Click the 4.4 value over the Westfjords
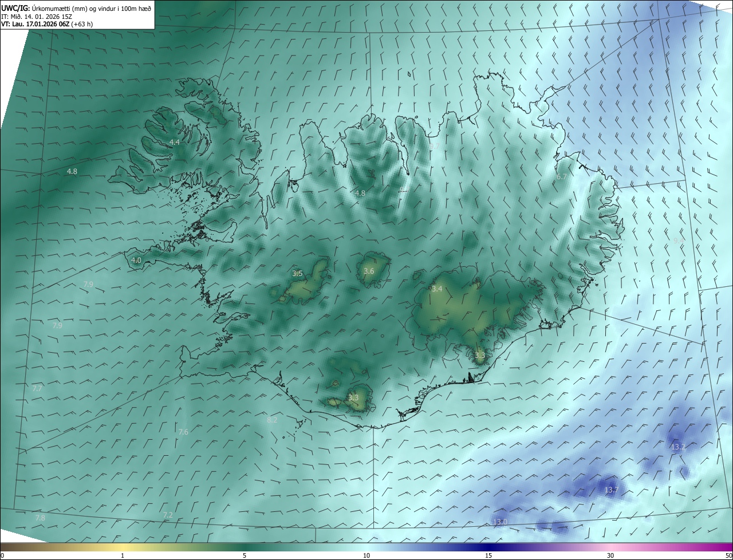 pos(175,142)
